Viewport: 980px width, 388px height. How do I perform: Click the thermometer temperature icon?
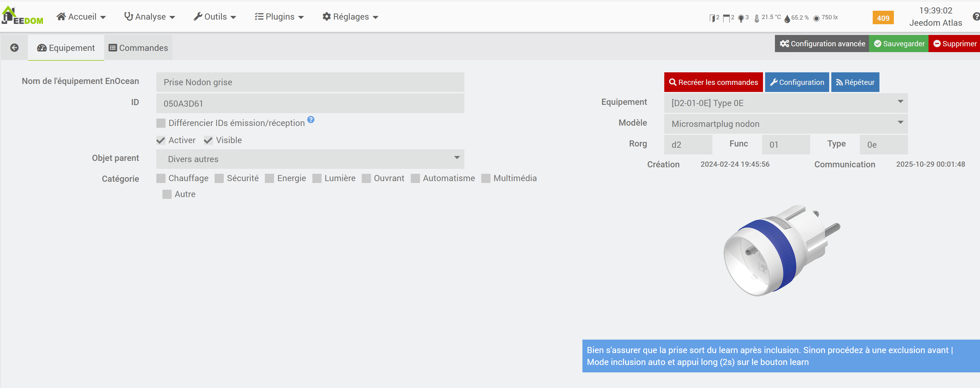click(x=757, y=18)
